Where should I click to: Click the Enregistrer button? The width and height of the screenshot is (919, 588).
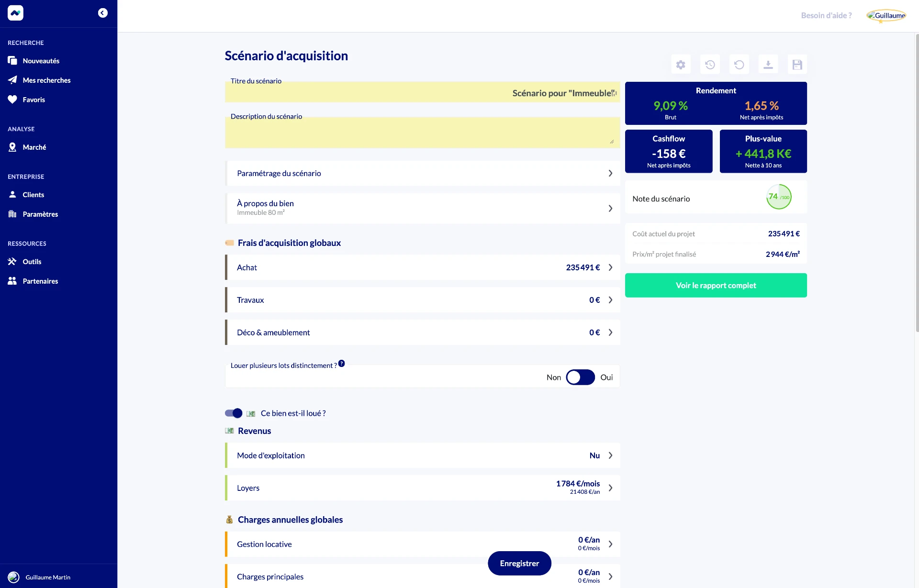[519, 564]
